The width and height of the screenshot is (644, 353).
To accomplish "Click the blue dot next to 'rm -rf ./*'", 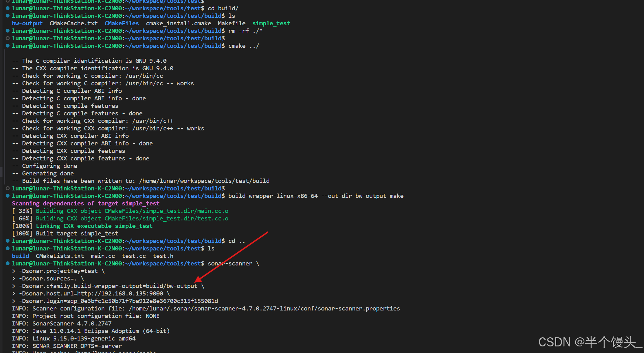I will 7,31.
